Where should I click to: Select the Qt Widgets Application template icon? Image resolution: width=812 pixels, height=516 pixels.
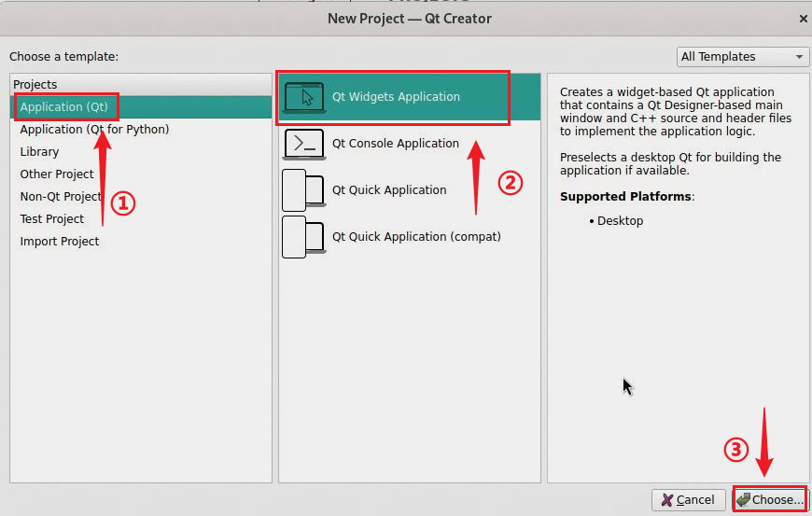tap(303, 97)
